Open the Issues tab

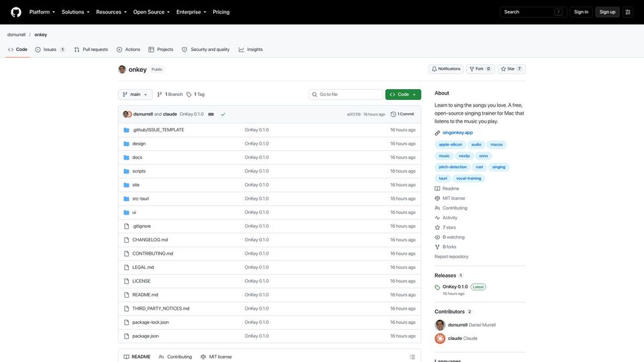coord(50,49)
